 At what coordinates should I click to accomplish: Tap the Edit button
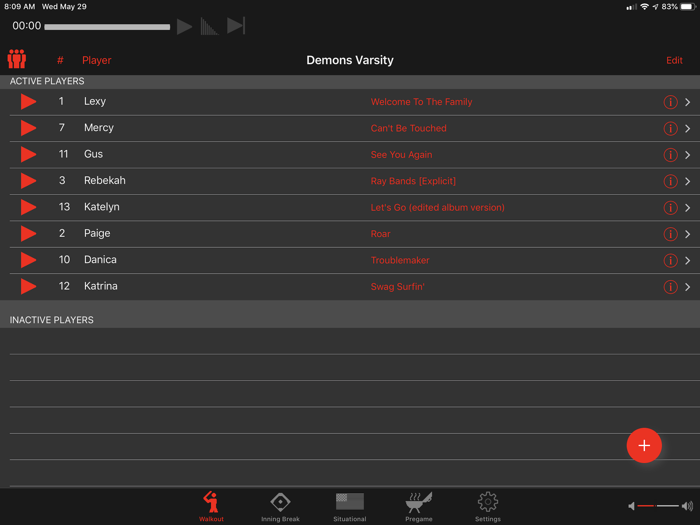[x=674, y=60]
